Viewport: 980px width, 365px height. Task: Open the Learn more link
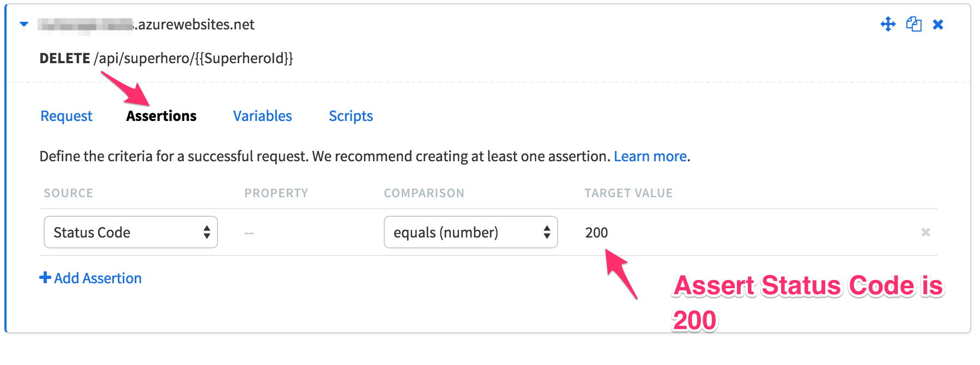(x=650, y=156)
